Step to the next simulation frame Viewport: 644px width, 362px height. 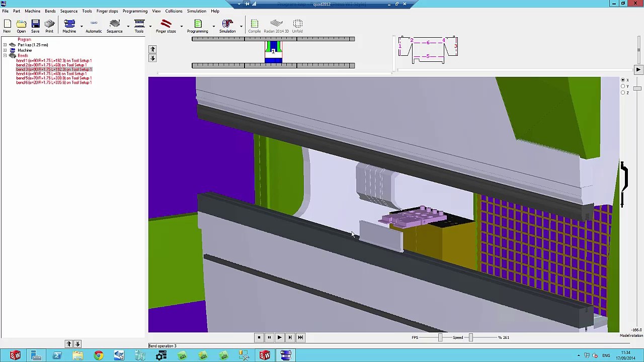click(290, 337)
